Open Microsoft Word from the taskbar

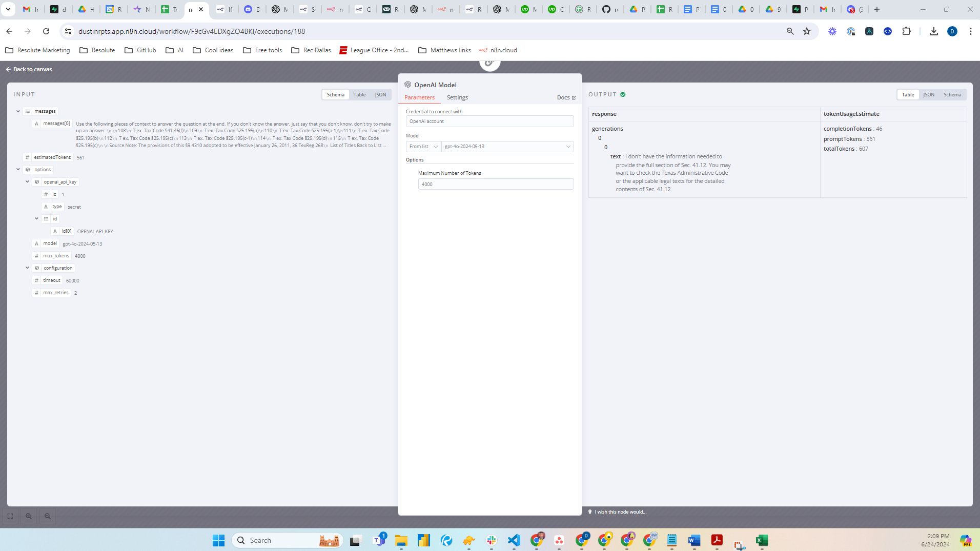point(695,540)
